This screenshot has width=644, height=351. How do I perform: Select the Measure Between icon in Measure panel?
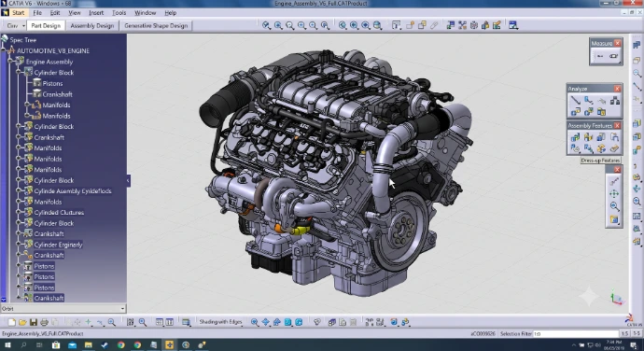click(x=600, y=56)
